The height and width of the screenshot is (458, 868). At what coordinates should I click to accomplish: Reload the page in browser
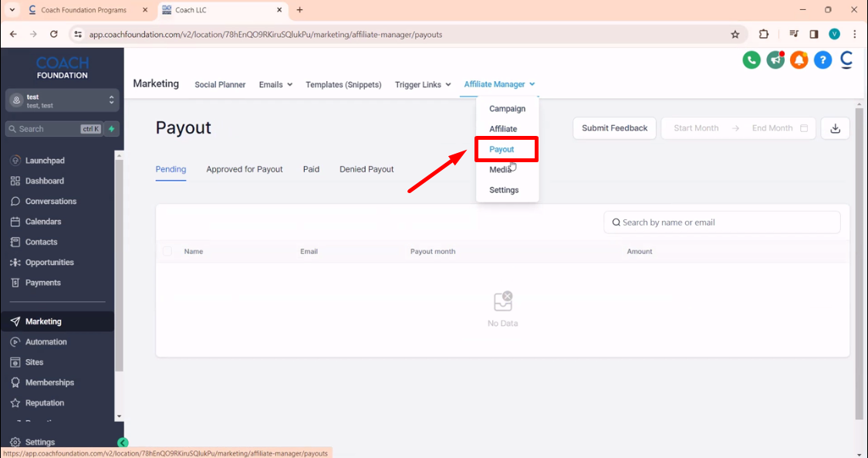[x=54, y=34]
